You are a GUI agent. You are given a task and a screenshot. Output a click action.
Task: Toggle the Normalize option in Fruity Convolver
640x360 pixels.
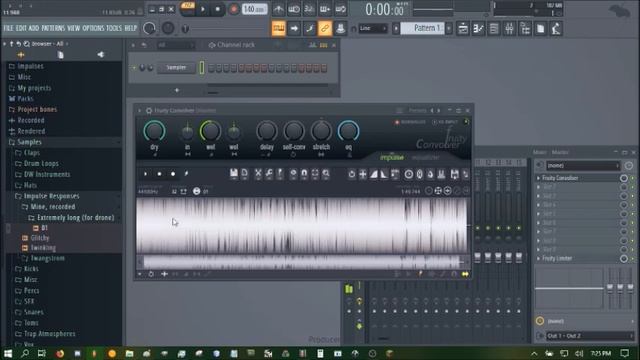410,122
